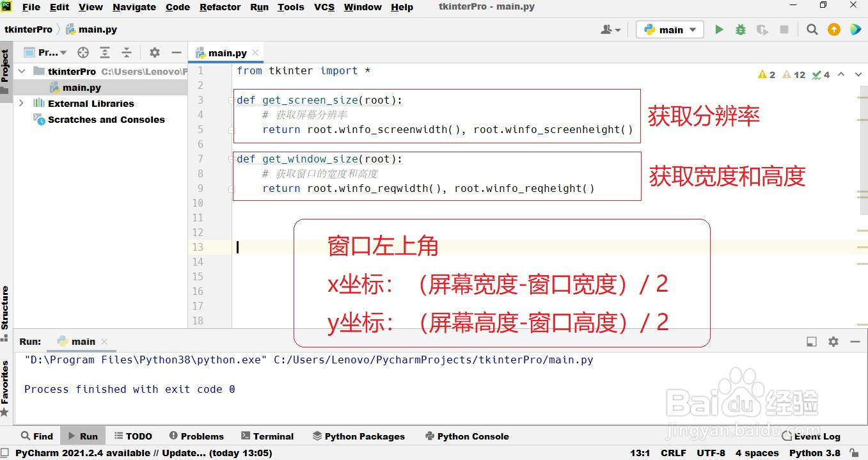
Task: Open Run tool window settings gear
Action: (x=833, y=342)
